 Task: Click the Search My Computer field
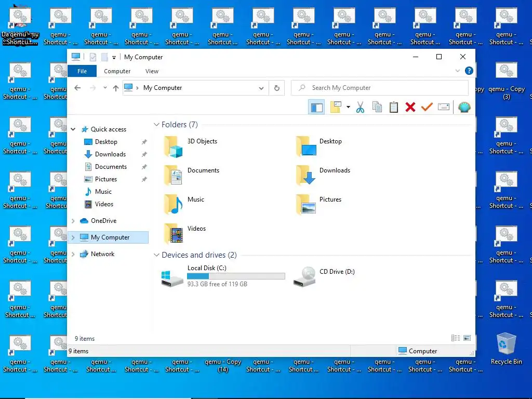coord(380,88)
